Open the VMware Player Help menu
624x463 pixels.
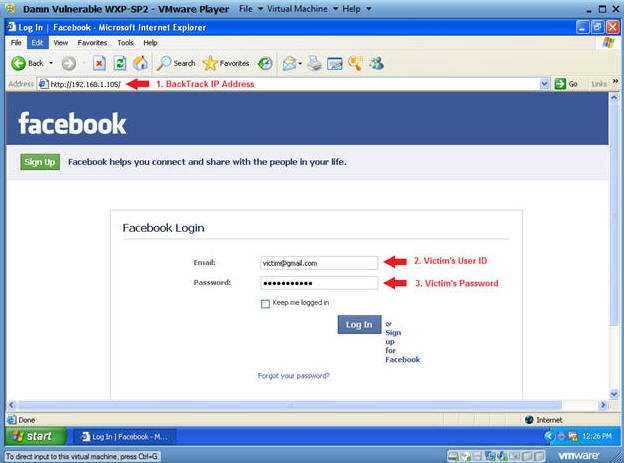(x=356, y=8)
